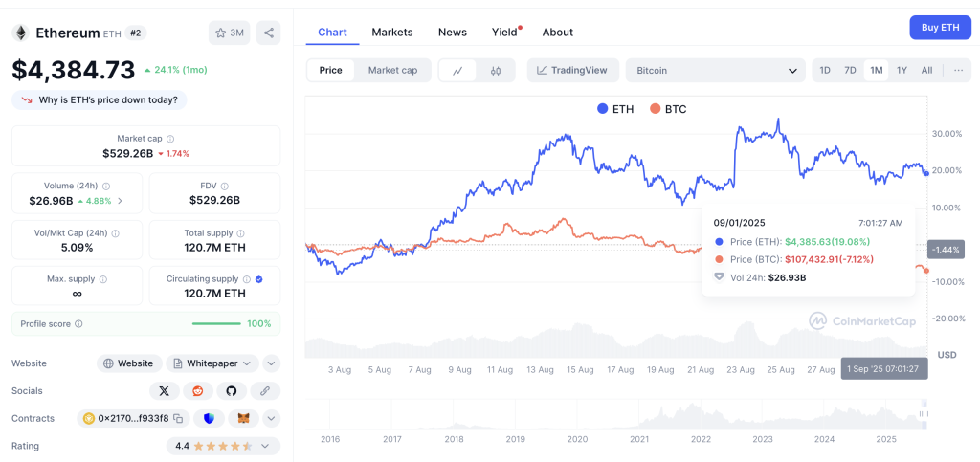
Task: Add Ethereum to watchlist via star button
Action: click(x=230, y=33)
